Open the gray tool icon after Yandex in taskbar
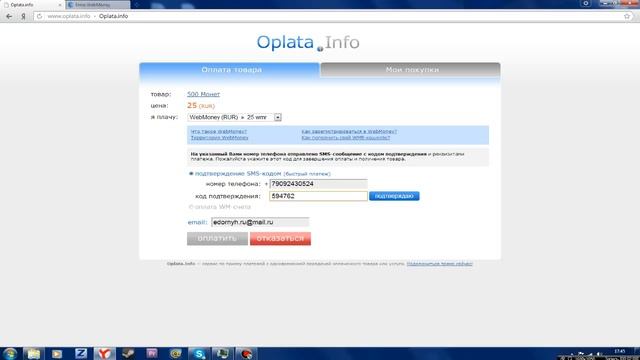The image size is (640, 360). [128, 353]
